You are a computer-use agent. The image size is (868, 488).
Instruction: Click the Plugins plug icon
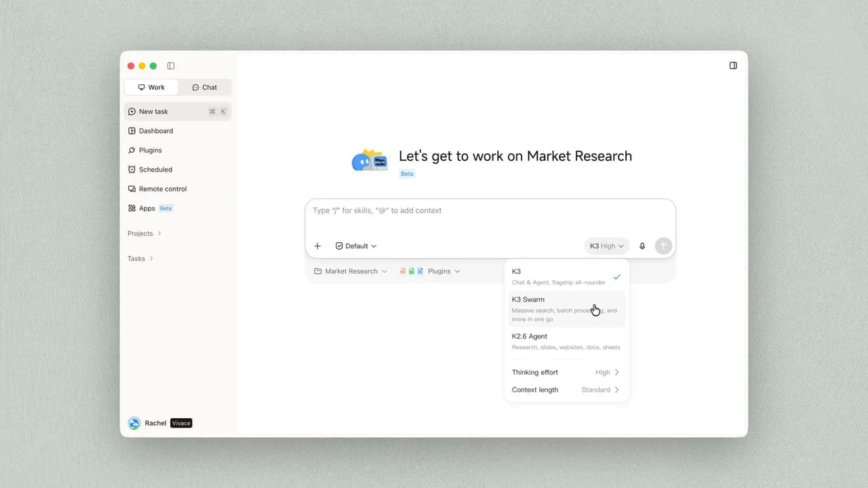click(x=132, y=150)
